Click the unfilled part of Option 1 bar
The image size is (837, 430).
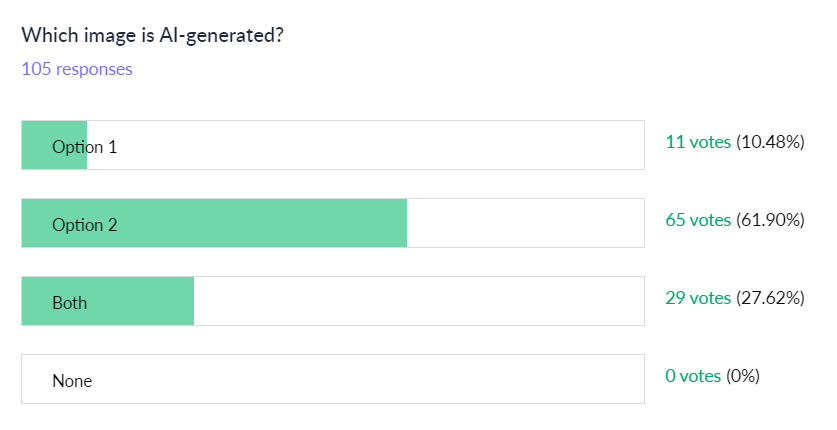pyautogui.click(x=365, y=146)
